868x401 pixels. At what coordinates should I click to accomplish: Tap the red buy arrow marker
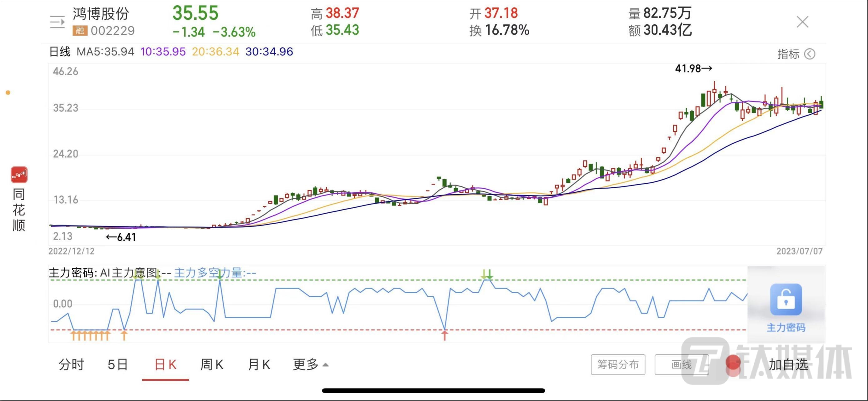pyautogui.click(x=444, y=335)
